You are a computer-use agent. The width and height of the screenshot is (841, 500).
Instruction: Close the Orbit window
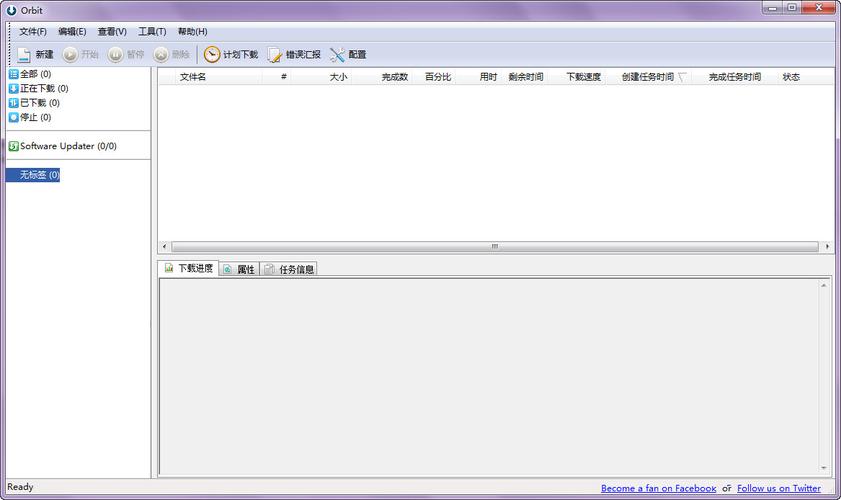(819, 8)
